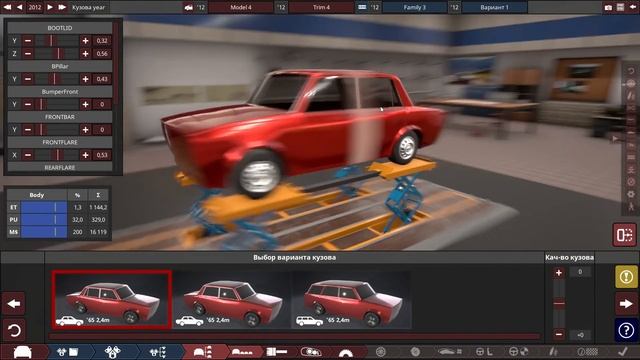The width and height of the screenshot is (640, 360).
Task: Open the Trim 4 tab
Action: pos(322,7)
